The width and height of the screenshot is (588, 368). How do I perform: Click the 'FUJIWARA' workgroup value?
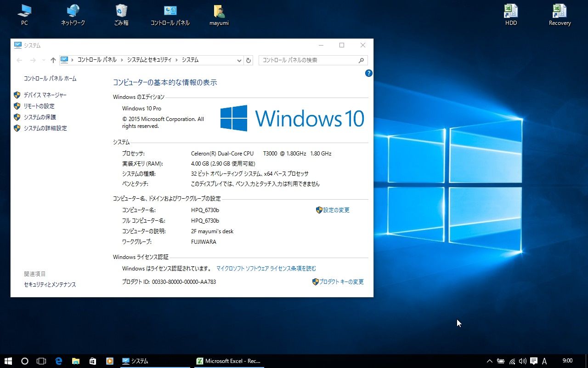click(204, 242)
